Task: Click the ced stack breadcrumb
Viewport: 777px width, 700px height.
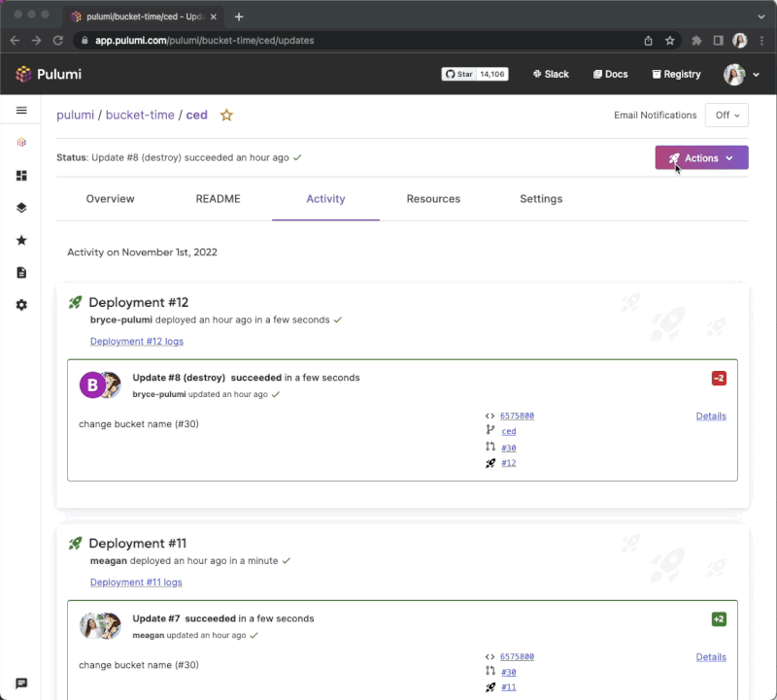Action: [197, 115]
